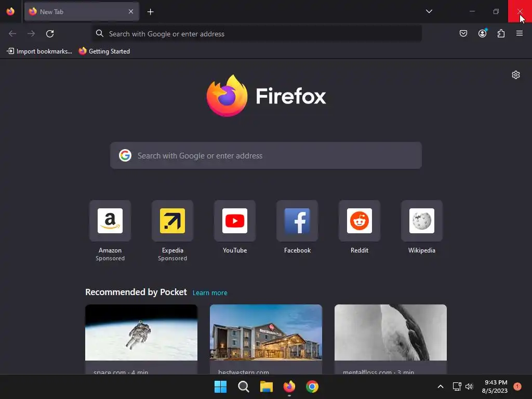Restore down the Firefox window
Screen dimensions: 532x399
coord(496,11)
